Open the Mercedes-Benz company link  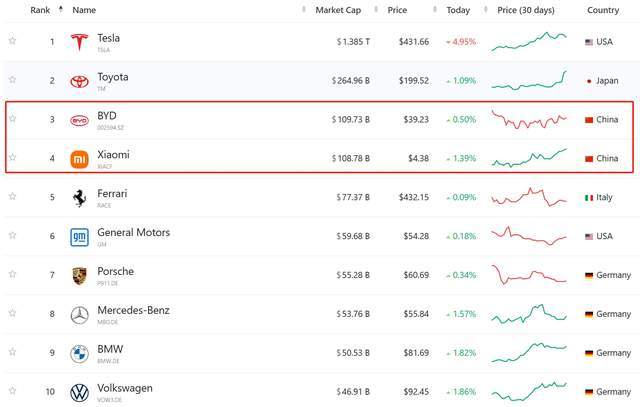(x=133, y=311)
